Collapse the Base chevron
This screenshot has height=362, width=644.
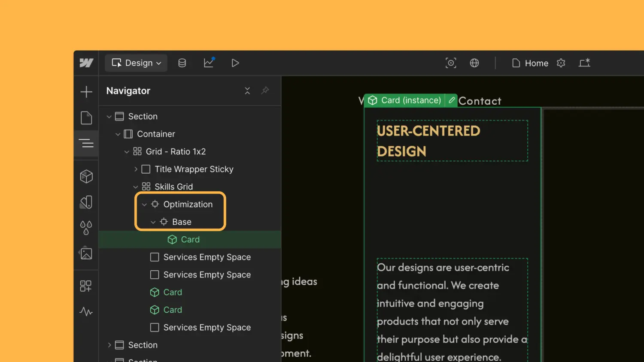[153, 222]
